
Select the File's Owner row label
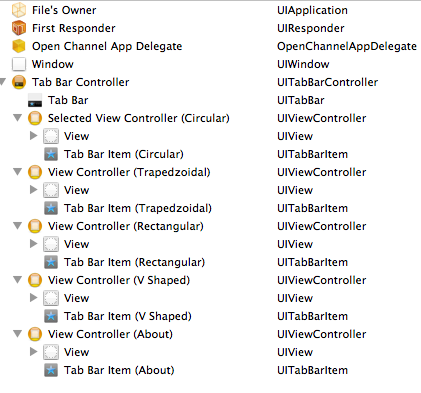64,10
